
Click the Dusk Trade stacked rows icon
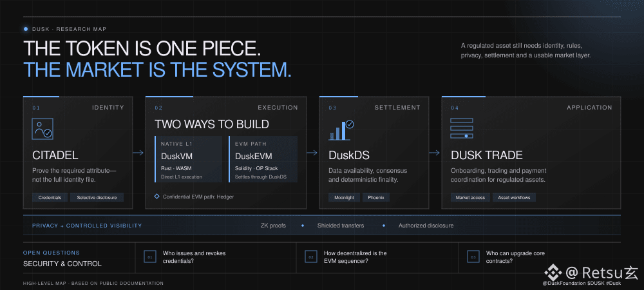pos(462,128)
